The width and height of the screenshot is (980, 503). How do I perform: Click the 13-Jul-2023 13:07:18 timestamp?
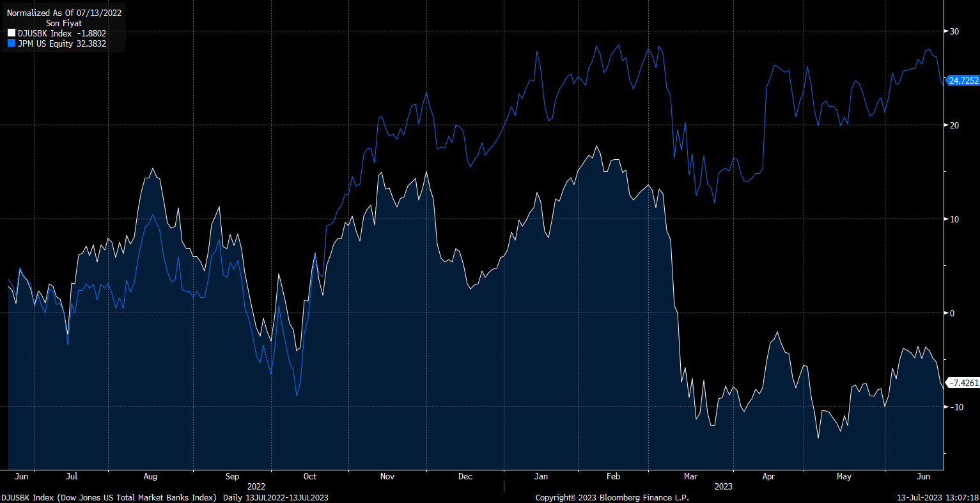click(x=938, y=497)
